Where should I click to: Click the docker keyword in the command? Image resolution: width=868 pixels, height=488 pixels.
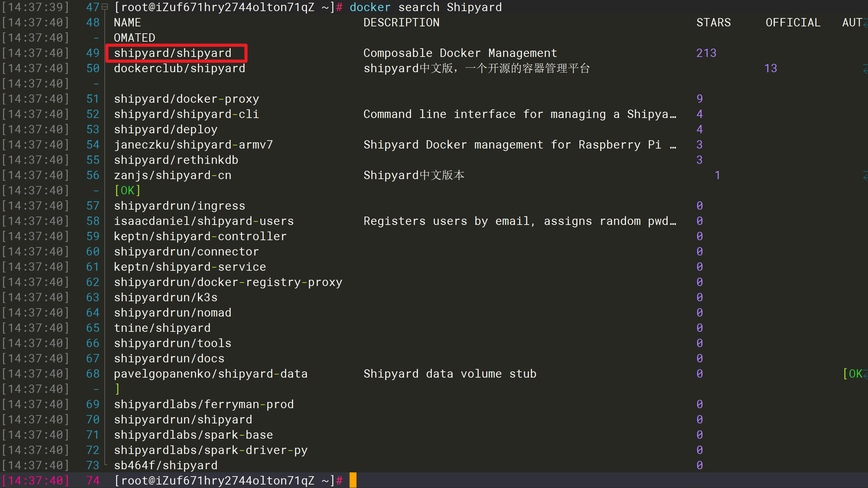(x=370, y=7)
